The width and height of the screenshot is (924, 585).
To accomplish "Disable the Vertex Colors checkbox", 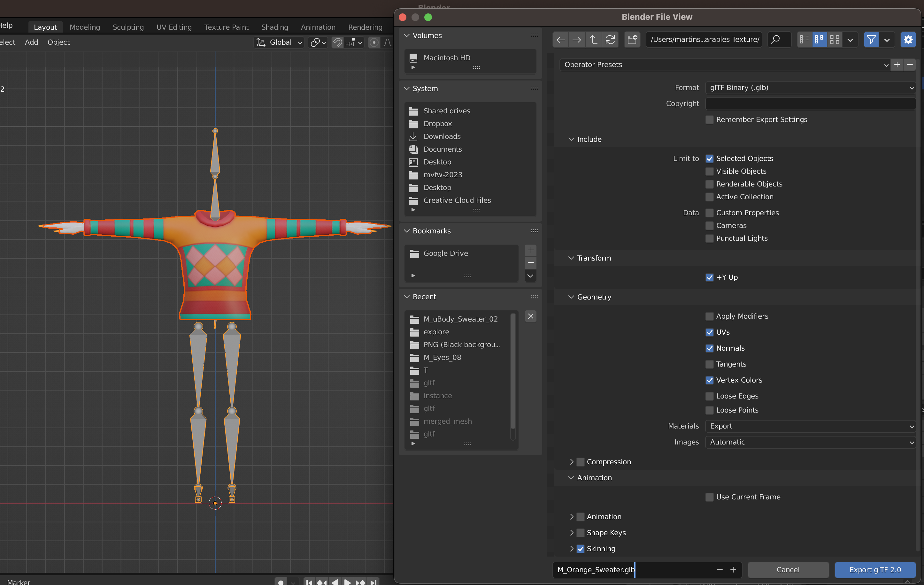I will [x=709, y=380].
